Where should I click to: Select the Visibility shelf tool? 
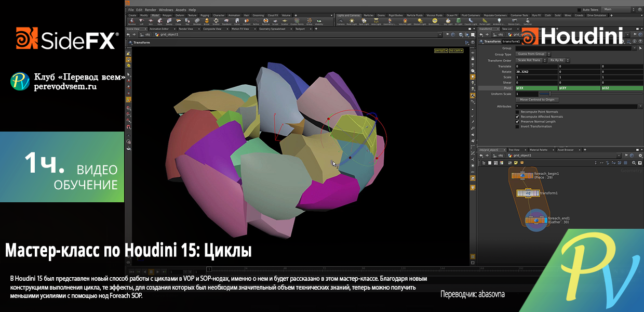(x=319, y=21)
